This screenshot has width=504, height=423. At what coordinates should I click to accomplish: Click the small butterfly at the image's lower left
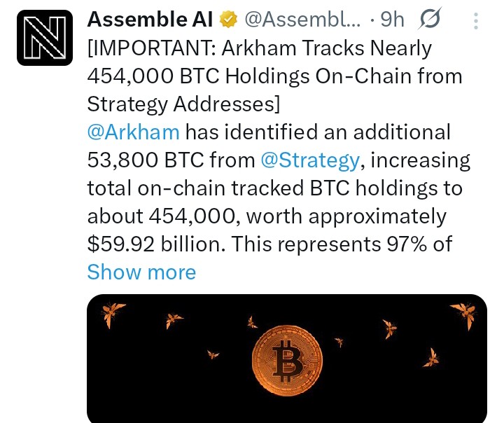[213, 354]
